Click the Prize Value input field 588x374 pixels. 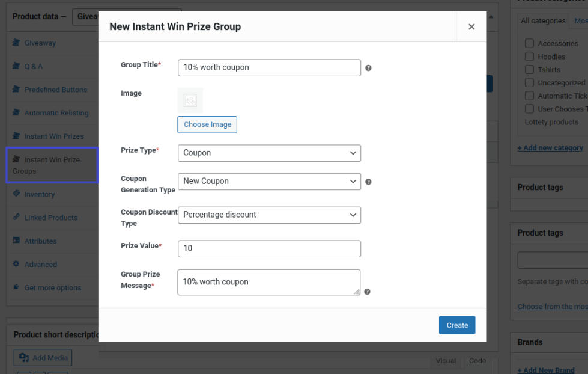point(269,248)
